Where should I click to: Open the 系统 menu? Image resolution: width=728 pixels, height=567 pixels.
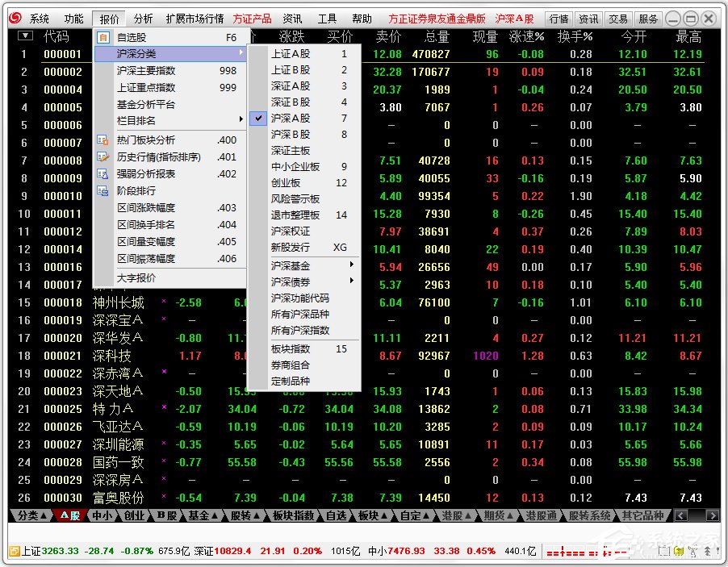tap(40, 19)
